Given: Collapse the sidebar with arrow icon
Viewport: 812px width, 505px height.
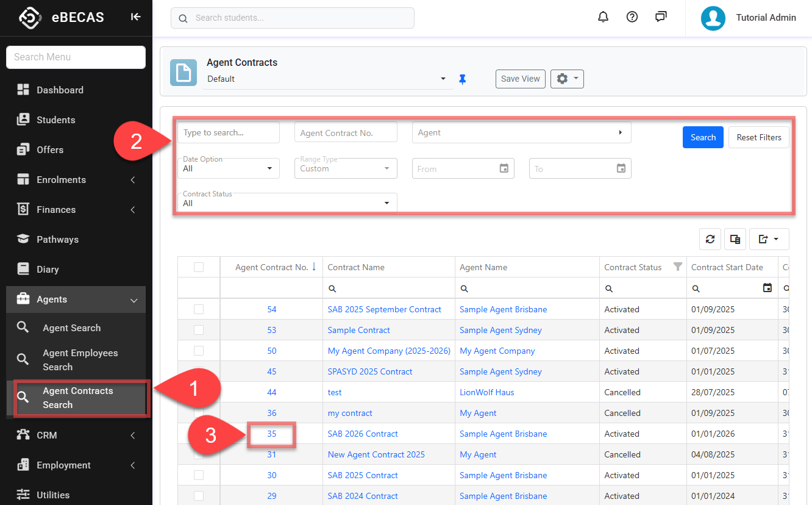Looking at the screenshot, I should [x=136, y=17].
